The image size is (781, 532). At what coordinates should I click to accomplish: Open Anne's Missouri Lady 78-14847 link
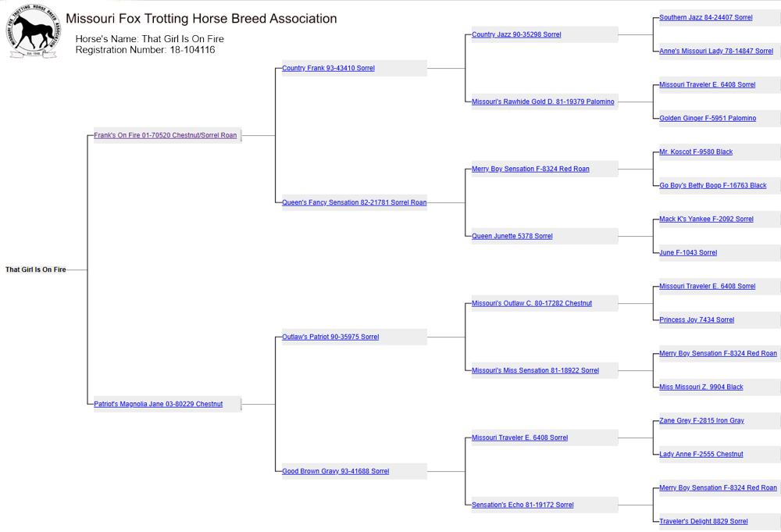[715, 51]
